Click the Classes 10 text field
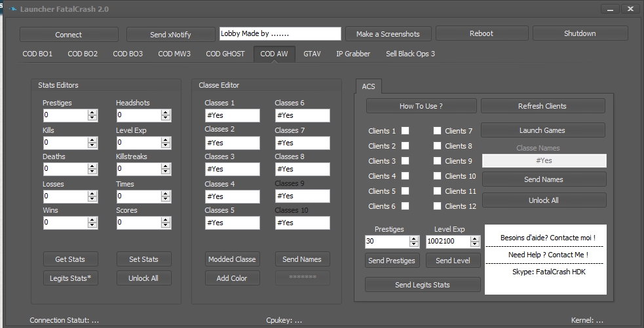 (302, 223)
